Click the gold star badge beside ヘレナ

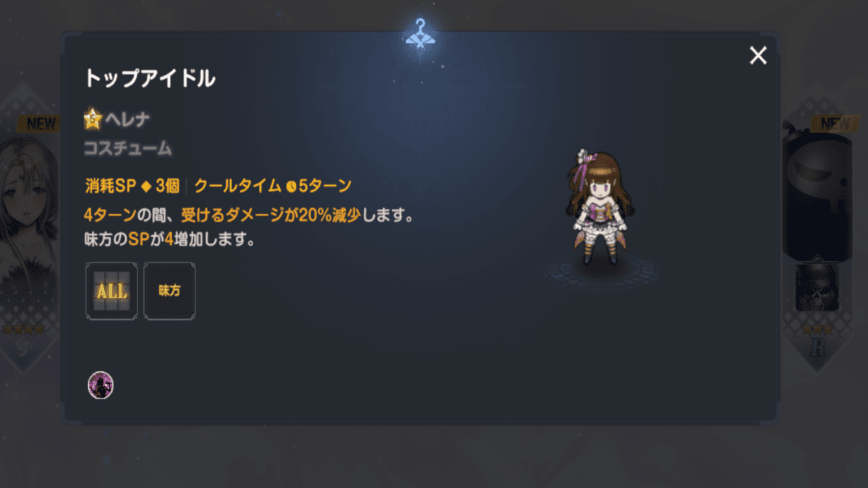coord(93,119)
